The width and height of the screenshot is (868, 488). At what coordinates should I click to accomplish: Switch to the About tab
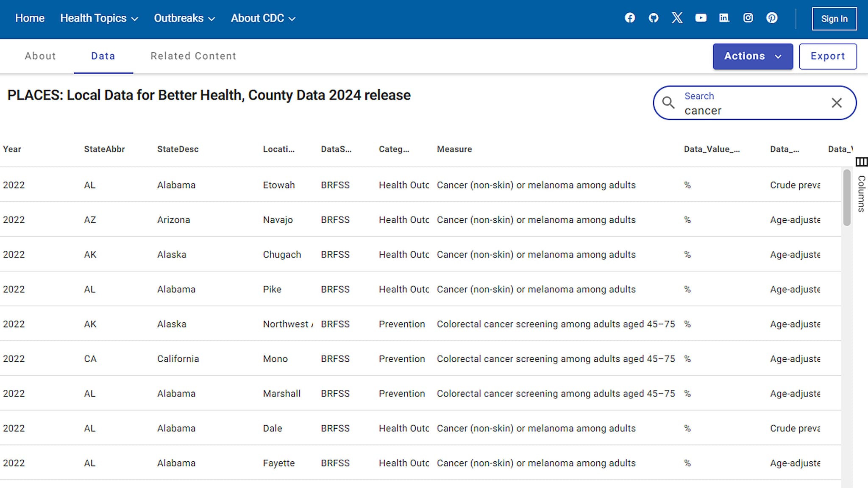41,56
